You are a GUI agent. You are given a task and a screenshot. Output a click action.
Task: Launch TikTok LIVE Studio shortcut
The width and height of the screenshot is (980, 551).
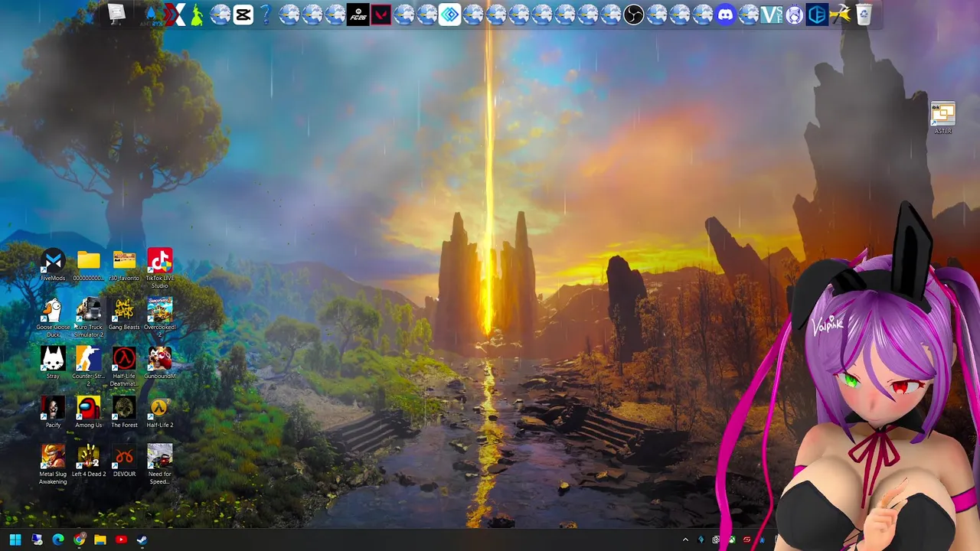159,268
